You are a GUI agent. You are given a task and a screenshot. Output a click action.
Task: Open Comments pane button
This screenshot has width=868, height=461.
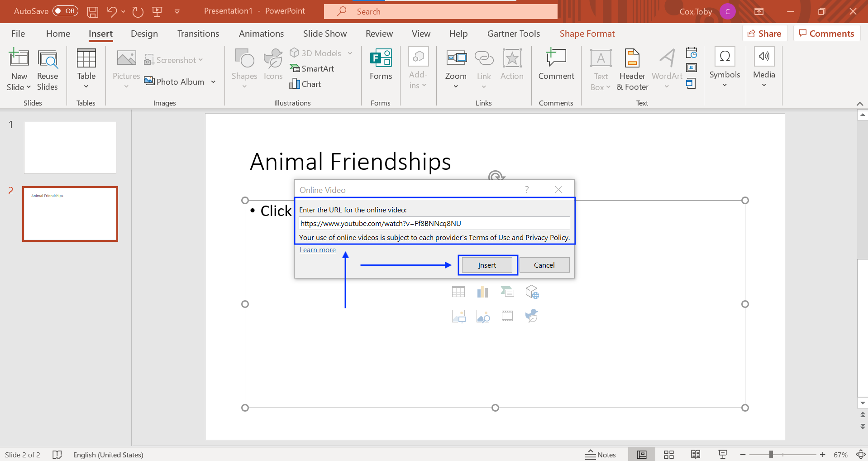point(826,34)
